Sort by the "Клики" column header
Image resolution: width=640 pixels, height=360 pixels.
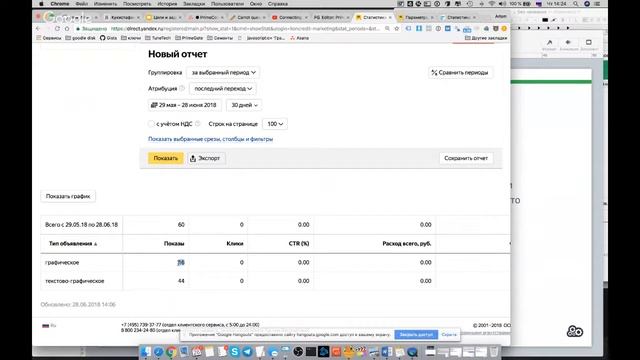point(235,244)
